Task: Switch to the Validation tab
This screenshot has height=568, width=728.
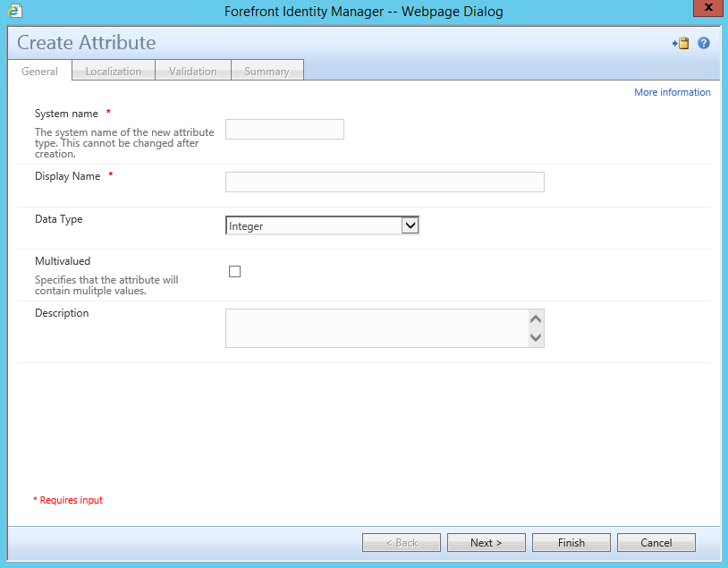Action: point(193,70)
